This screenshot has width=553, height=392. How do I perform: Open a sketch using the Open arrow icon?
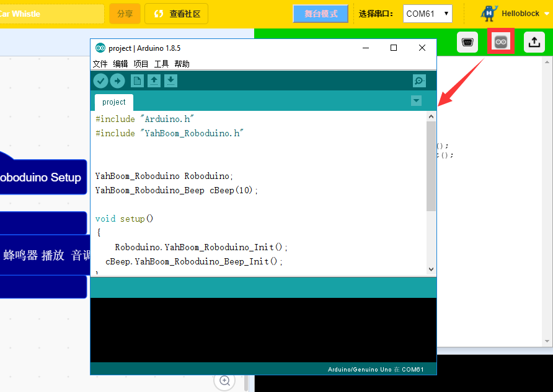154,81
